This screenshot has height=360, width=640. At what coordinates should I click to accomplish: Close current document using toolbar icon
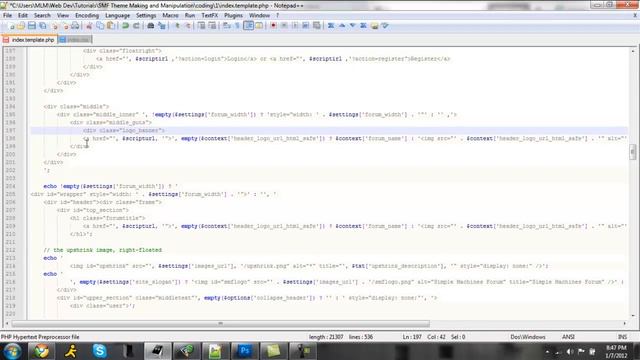pyautogui.click(x=54, y=26)
